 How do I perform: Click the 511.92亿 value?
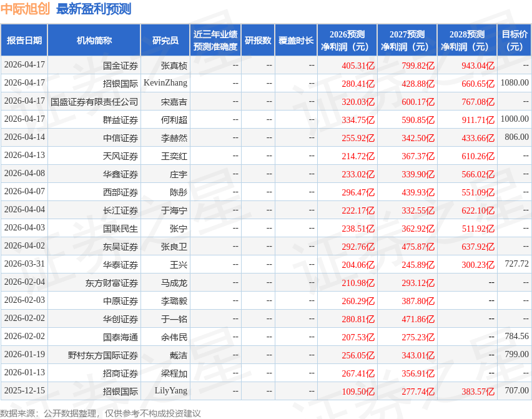[x=478, y=229]
